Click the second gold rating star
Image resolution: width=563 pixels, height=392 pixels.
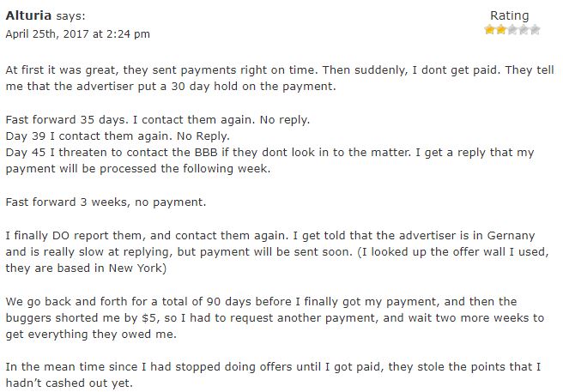(500, 29)
